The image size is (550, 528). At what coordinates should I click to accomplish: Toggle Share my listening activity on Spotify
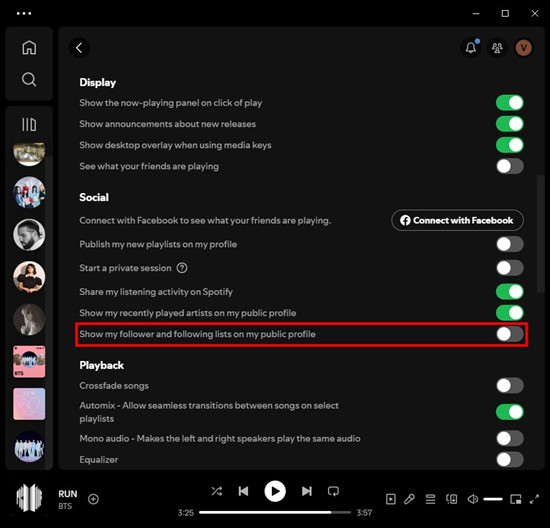[x=510, y=292]
